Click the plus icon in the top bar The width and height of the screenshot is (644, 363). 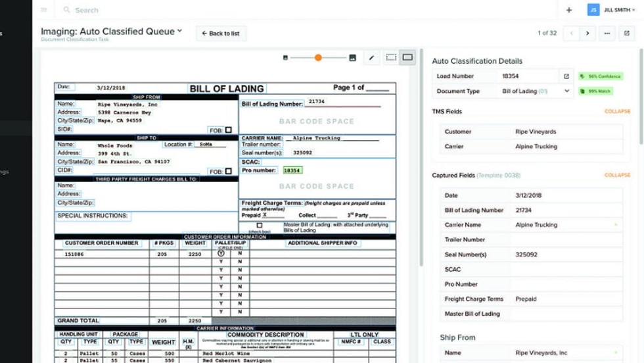coord(568,10)
